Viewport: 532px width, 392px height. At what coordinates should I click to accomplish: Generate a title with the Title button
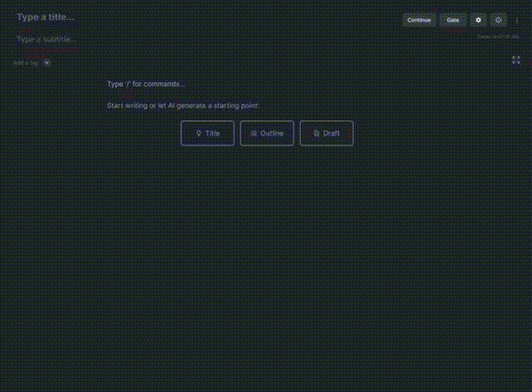(x=208, y=133)
